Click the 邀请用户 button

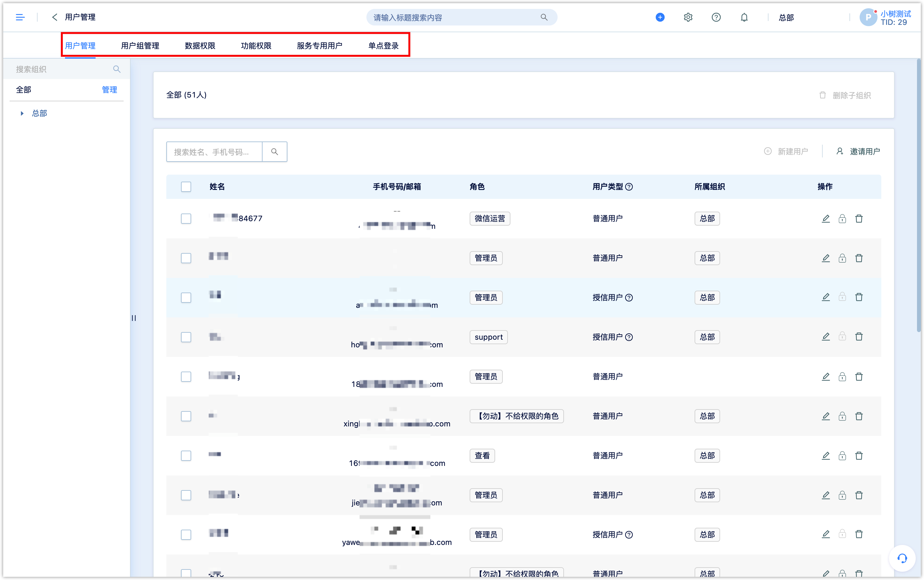coord(858,151)
